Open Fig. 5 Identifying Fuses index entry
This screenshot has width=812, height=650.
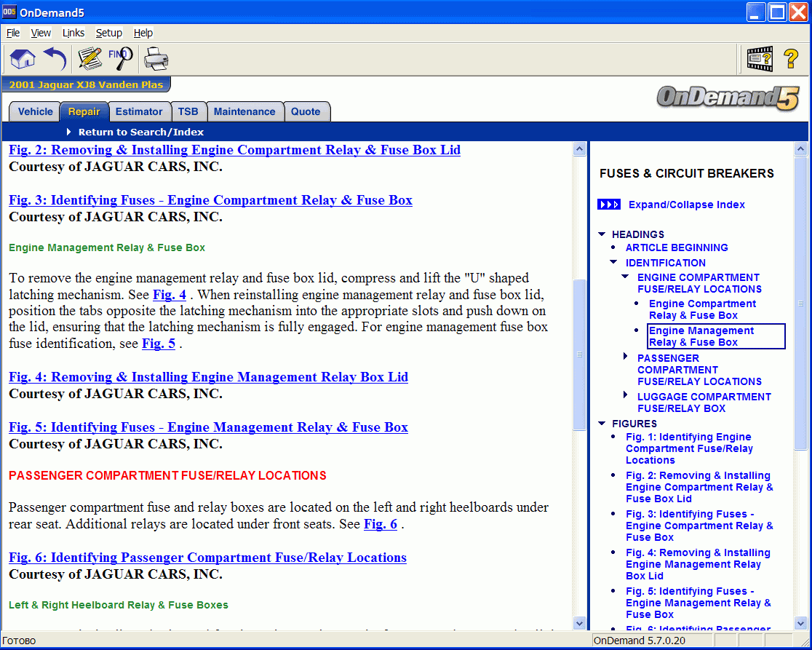(698, 603)
